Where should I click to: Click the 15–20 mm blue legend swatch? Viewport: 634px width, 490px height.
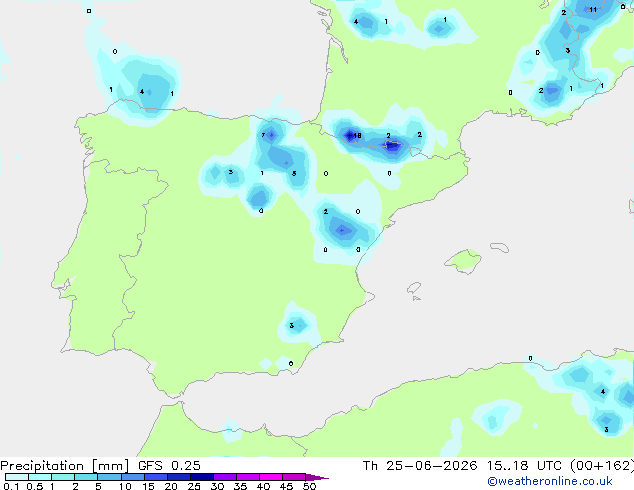tap(156, 477)
